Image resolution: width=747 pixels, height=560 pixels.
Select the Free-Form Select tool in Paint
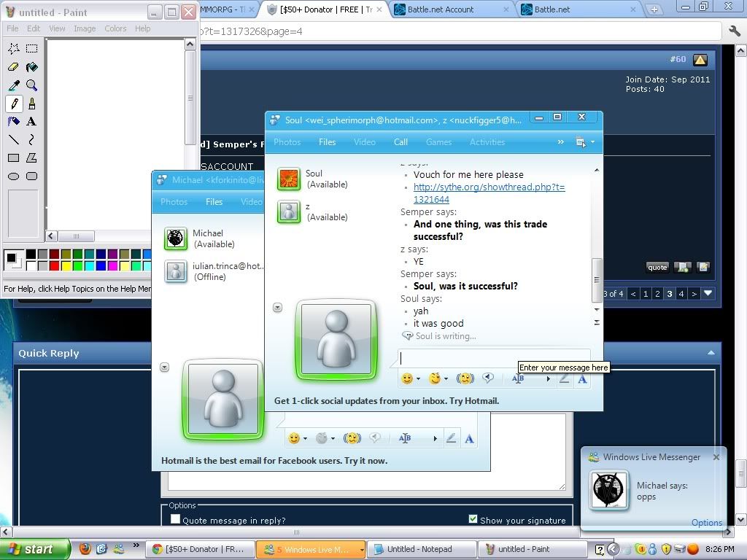14,48
